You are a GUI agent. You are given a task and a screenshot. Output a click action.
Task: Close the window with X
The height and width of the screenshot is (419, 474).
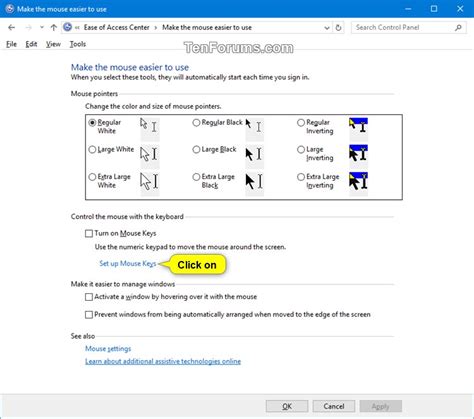tap(460, 9)
